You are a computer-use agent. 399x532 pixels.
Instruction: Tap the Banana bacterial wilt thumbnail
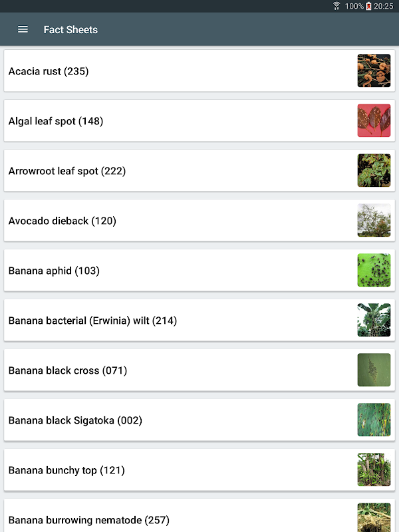click(374, 320)
